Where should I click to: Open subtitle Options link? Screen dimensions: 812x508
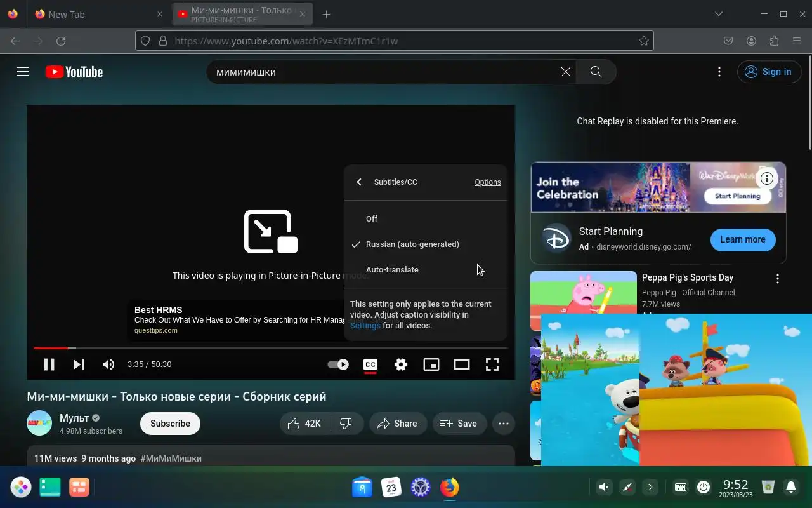[488, 182]
